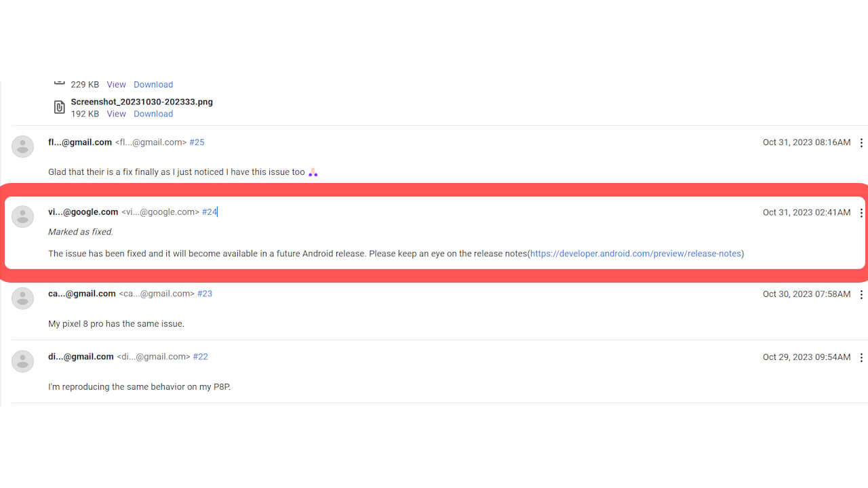Select the fl...@gmail.com email link
868x488 pixels.
80,142
